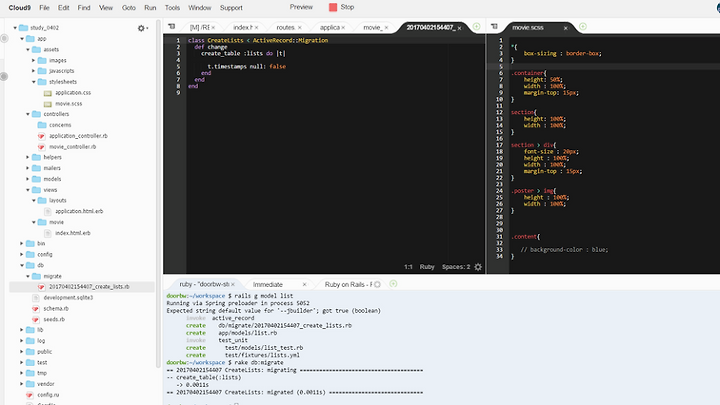The width and height of the screenshot is (720, 405).
Task: Open the Edit menu
Action: tap(63, 8)
